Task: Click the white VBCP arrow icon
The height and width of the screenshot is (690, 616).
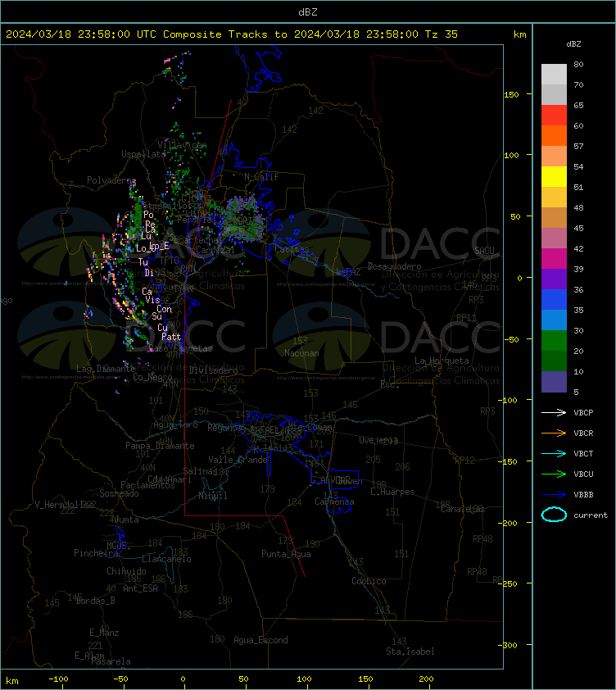Action: click(x=554, y=412)
